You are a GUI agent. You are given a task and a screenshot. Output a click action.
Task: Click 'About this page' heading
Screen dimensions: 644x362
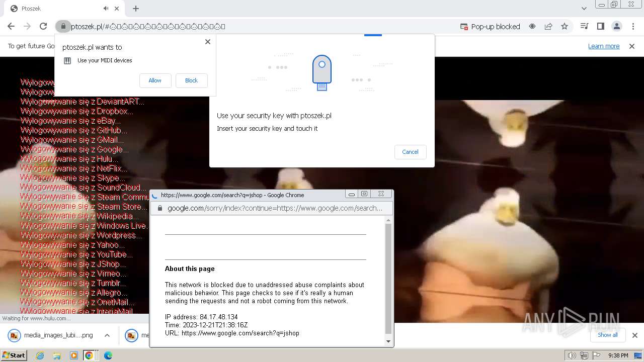click(x=190, y=268)
